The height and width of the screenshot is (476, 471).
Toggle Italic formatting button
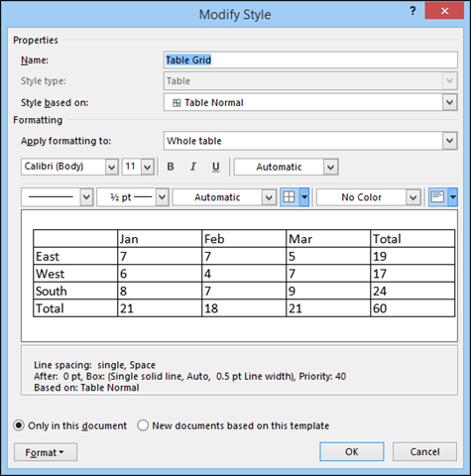click(193, 167)
